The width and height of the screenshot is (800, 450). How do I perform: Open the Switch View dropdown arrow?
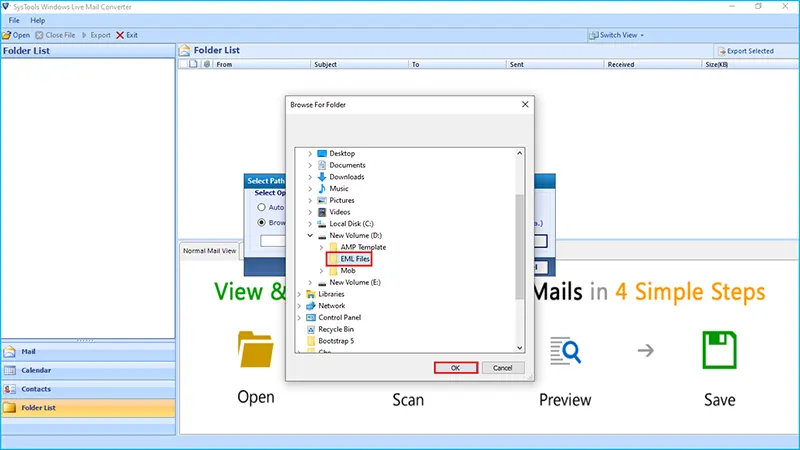[x=642, y=36]
